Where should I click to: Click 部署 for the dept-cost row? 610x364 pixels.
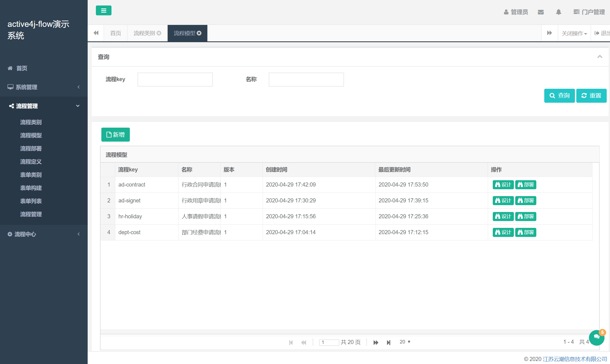525,232
